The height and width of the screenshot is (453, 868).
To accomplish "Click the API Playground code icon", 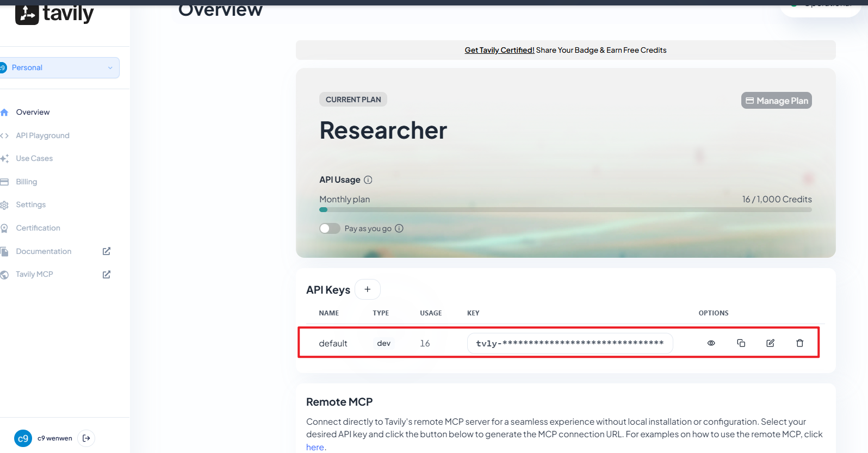I will (4, 136).
